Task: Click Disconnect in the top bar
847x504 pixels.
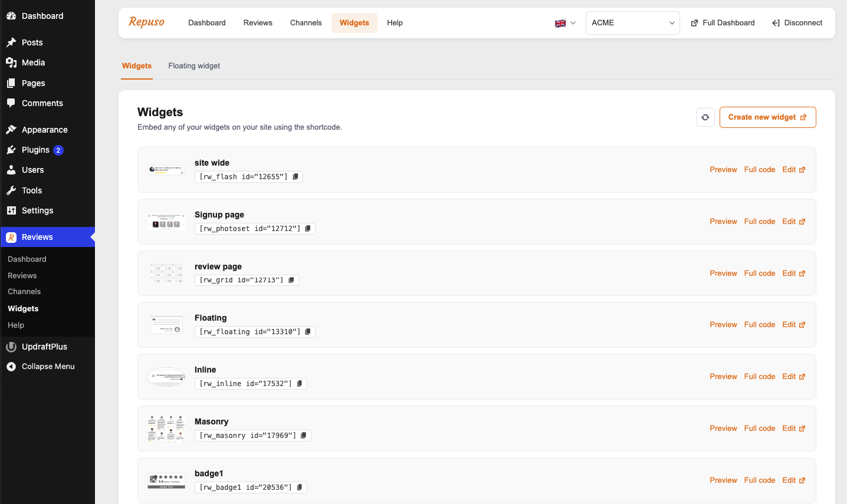Action: click(x=797, y=23)
